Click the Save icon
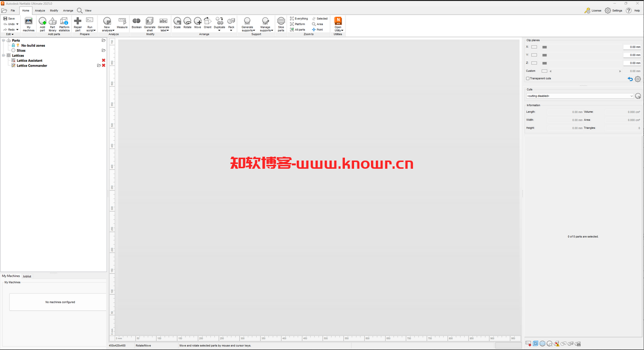Screen dimensions: 644x350 coord(5,18)
